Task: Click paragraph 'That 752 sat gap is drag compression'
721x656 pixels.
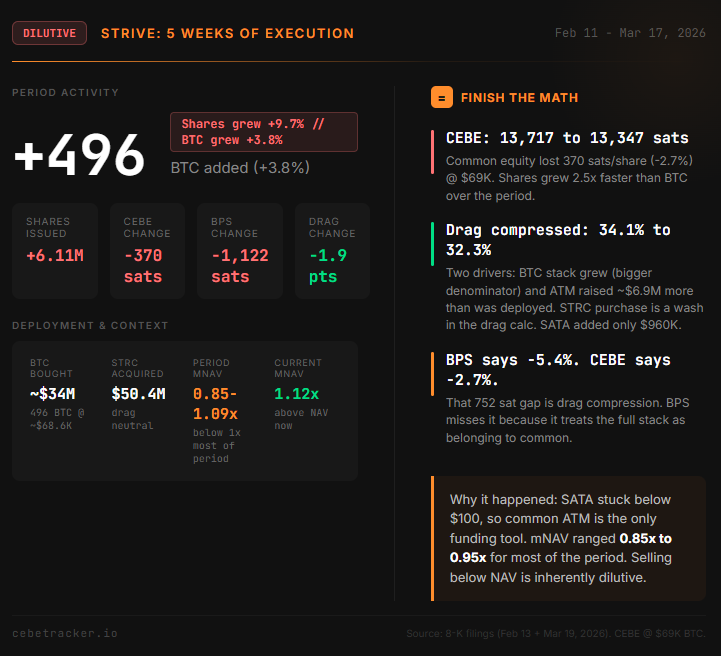Action: (567, 420)
